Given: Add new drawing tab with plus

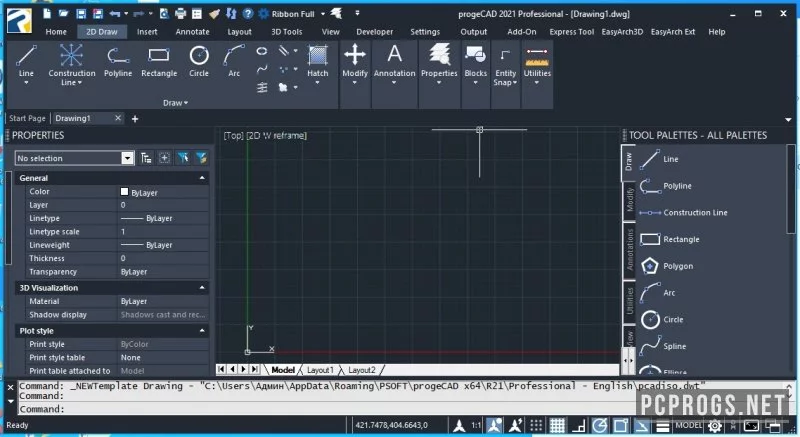Looking at the screenshot, I should click(135, 119).
